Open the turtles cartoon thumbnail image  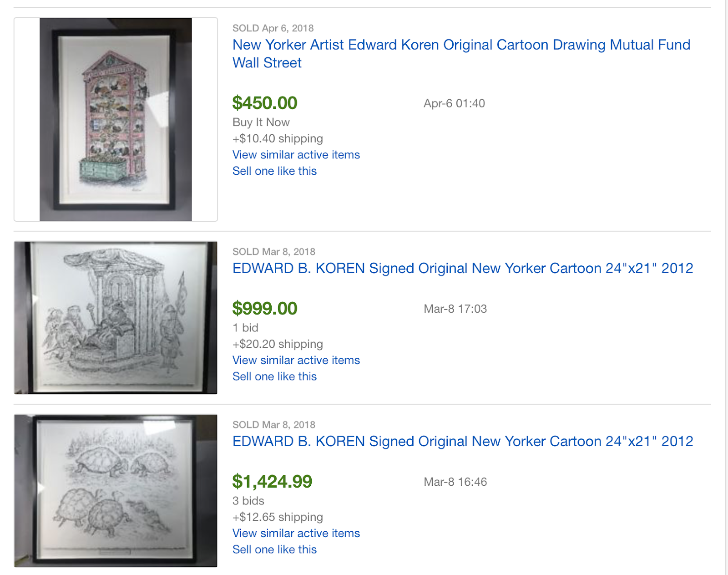point(116,490)
